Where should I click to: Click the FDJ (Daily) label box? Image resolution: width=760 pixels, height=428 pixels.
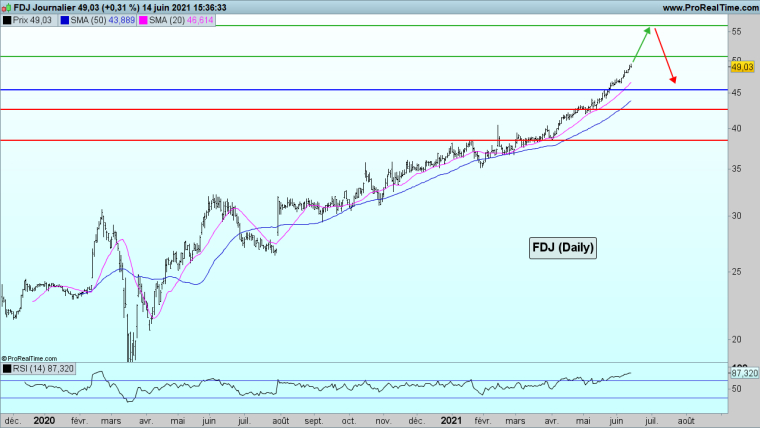coord(563,248)
